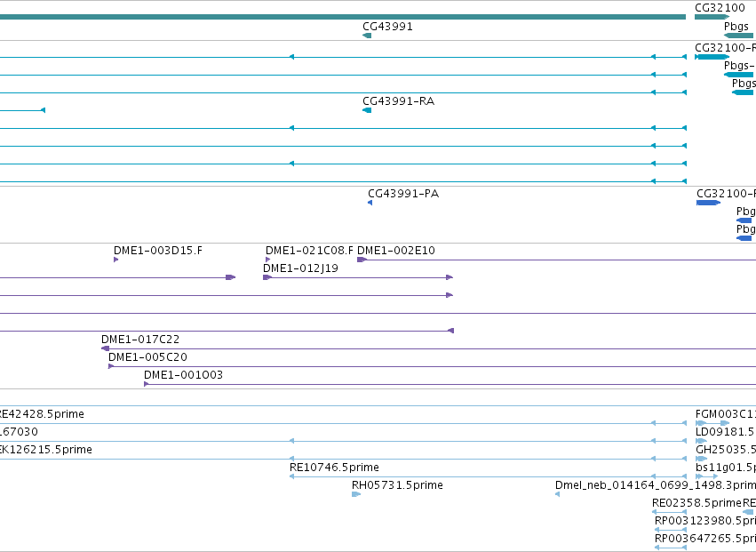Screen dimensions: 756x552
Task: Select the DME1-002E10 feature label
Action: pyautogui.click(x=396, y=251)
